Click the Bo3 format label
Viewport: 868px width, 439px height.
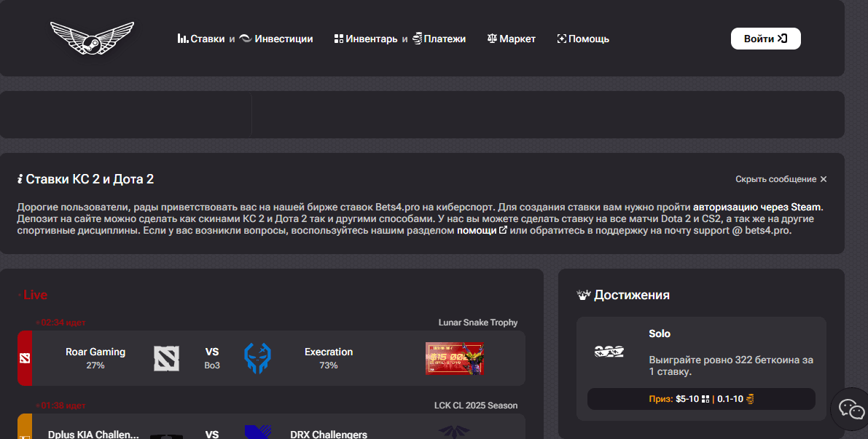pyautogui.click(x=212, y=365)
